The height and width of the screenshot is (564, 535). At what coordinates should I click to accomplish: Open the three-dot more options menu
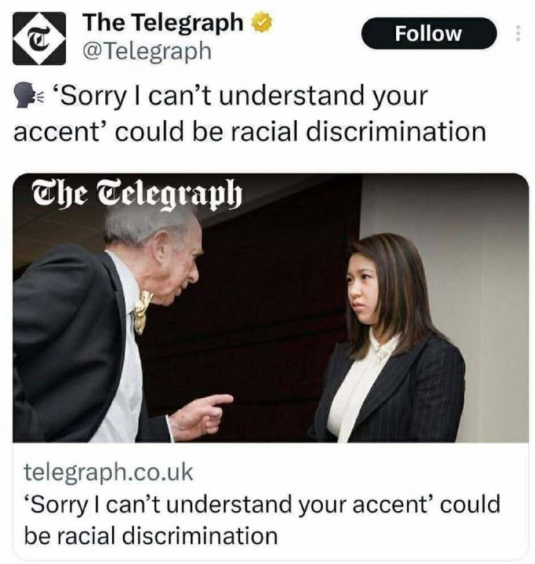click(x=518, y=33)
